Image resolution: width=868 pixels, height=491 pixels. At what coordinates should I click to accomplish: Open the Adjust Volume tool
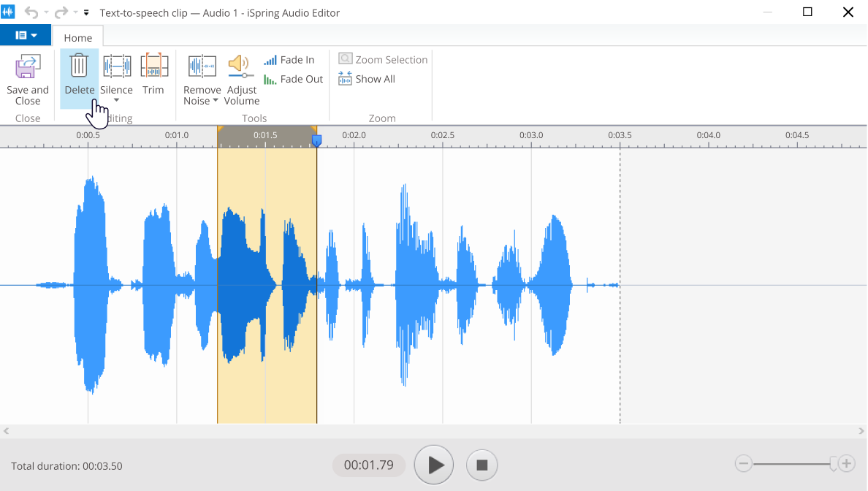tap(241, 77)
